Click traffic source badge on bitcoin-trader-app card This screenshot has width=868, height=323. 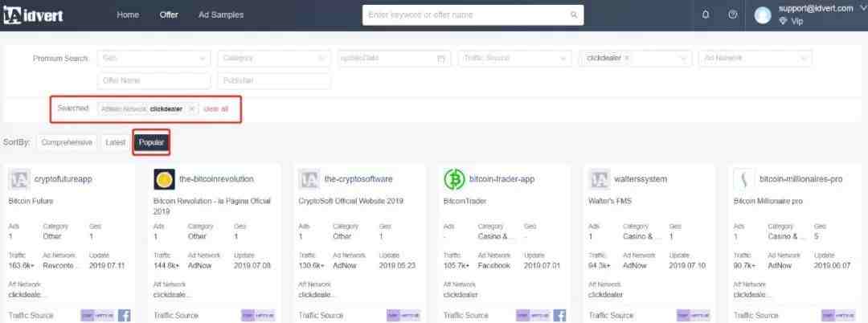pos(533,315)
